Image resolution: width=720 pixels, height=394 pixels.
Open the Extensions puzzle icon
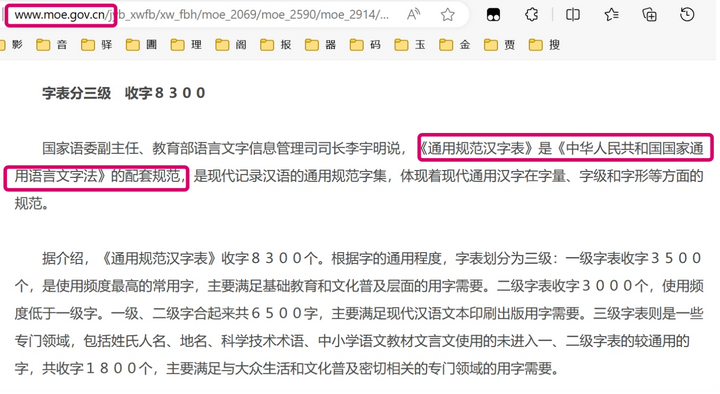(531, 15)
